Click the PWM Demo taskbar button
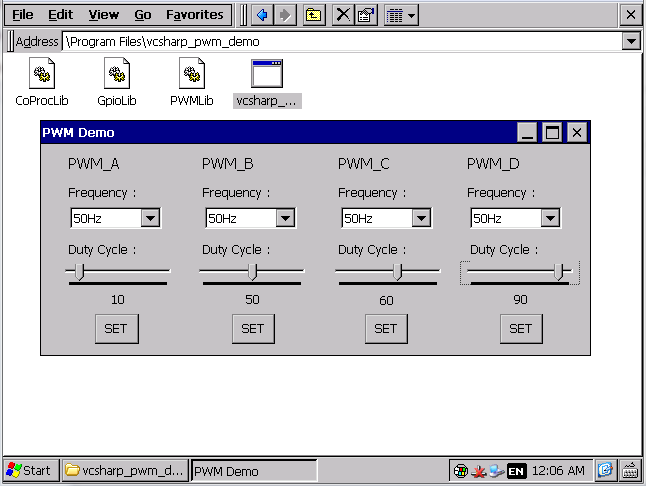646x486 pixels. (x=253, y=471)
